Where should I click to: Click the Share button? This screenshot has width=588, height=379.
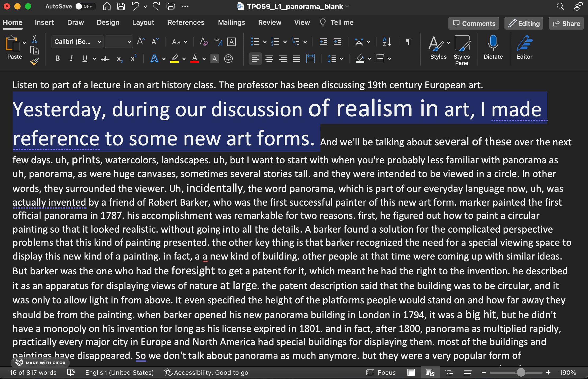tap(566, 24)
